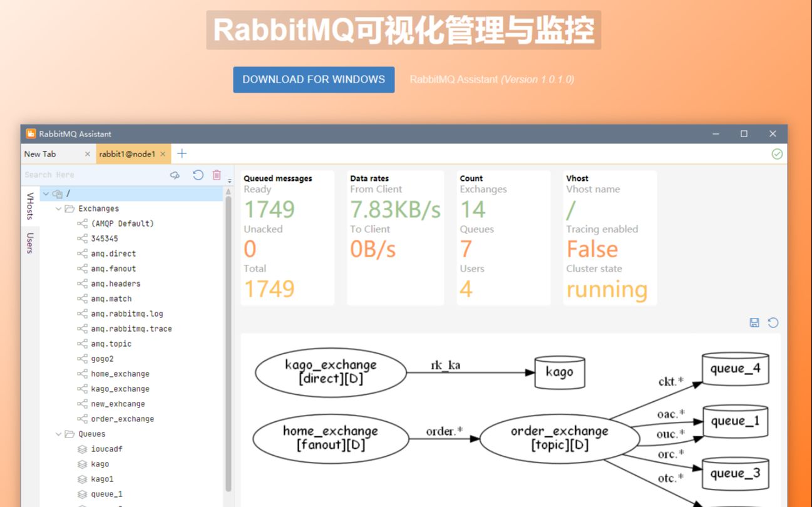Click the exchange icon beside order_exchange
This screenshot has height=507, width=812.
point(82,419)
